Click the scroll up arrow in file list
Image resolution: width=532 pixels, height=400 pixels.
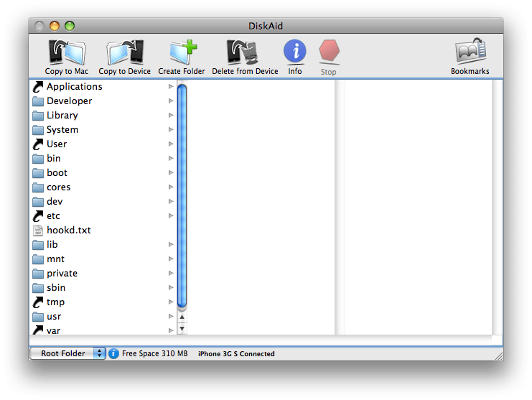point(182,317)
